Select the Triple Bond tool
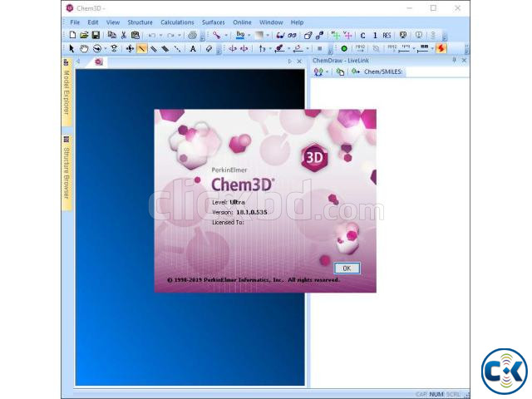Screen dimensions: 532x399 [x=165, y=48]
